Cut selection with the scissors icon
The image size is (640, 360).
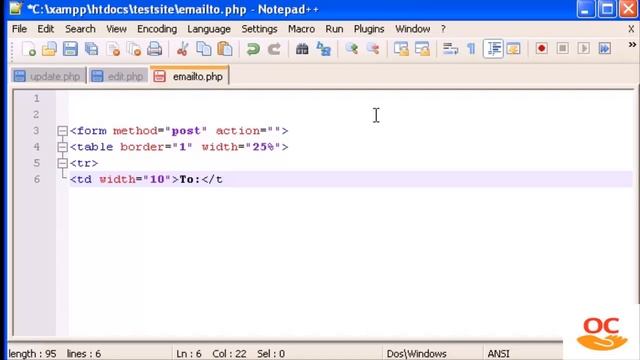coord(182,49)
